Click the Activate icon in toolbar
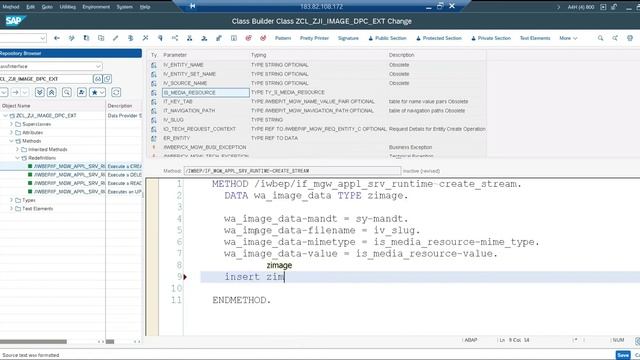This screenshot has height=360, width=640. click(x=145, y=38)
